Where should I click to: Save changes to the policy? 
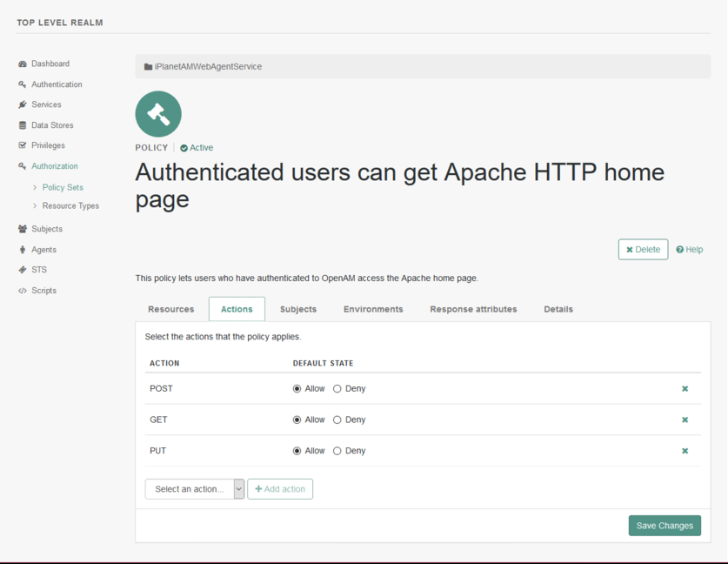tap(664, 525)
